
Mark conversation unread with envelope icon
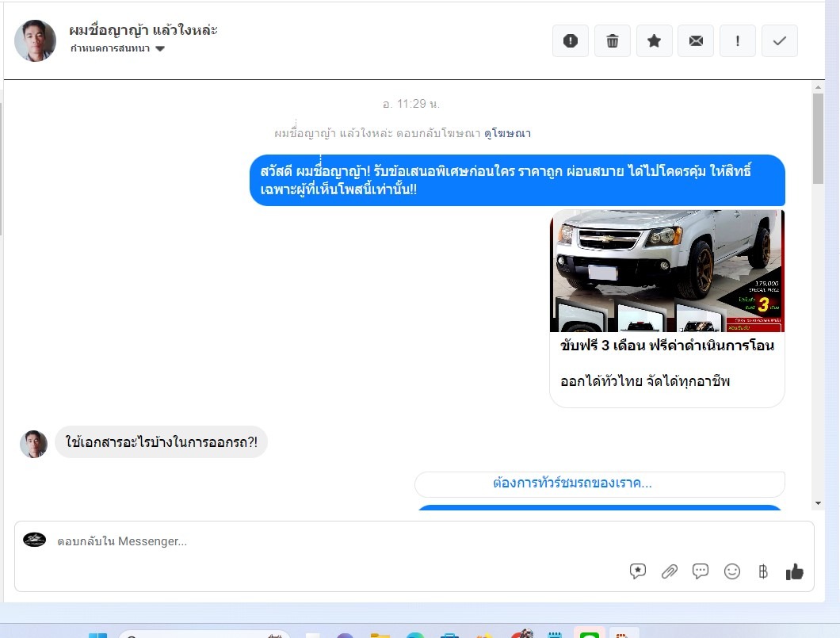696,41
